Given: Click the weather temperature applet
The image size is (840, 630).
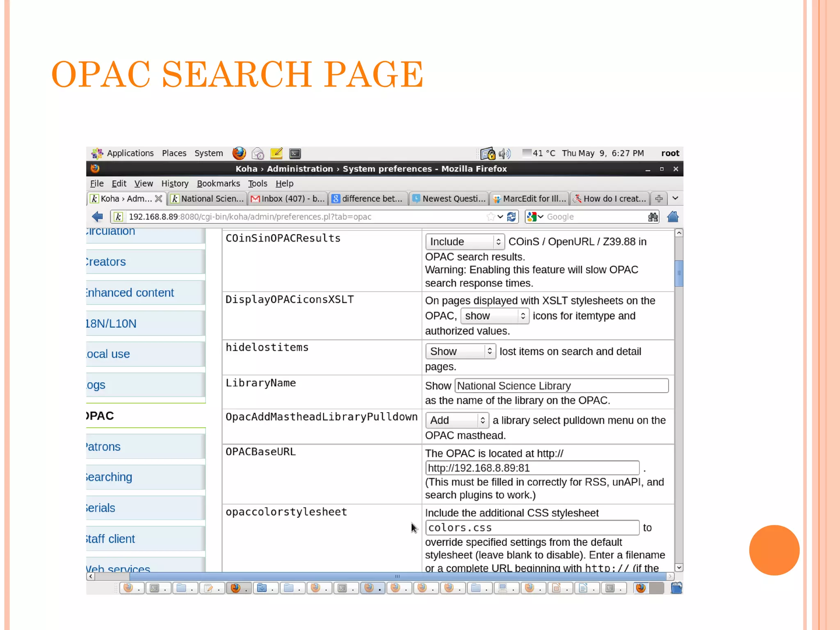Looking at the screenshot, I should point(539,153).
